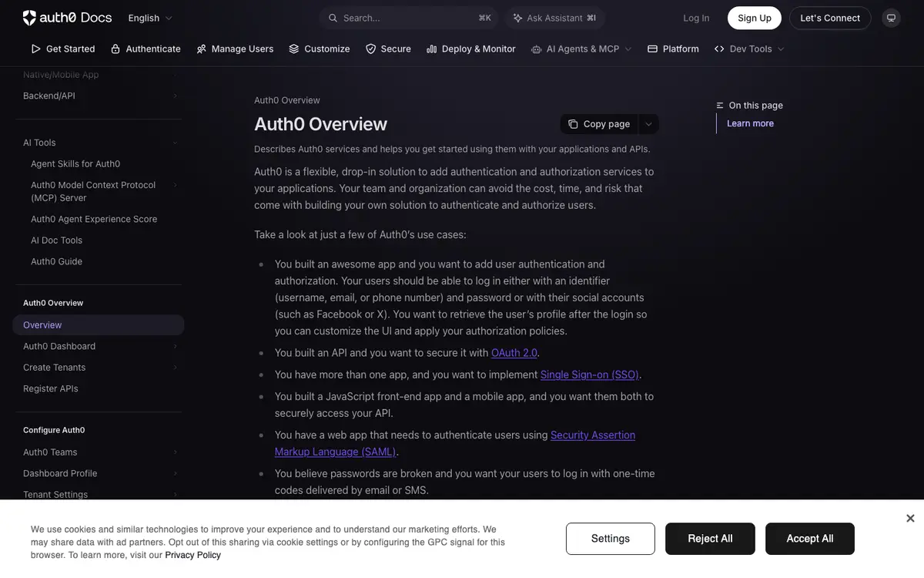This screenshot has height=578, width=924.
Task: Click the Platform card icon
Action: [652, 49]
